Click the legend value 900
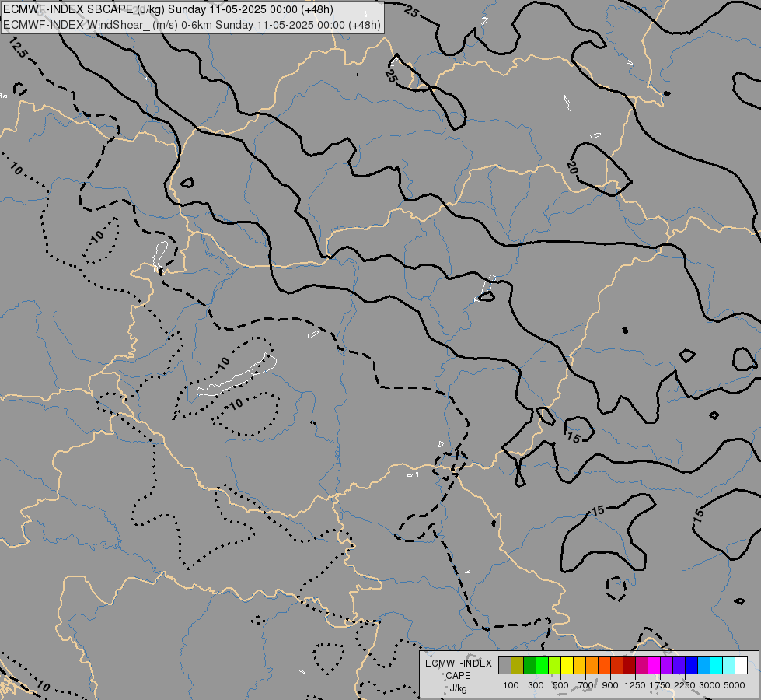 [610, 685]
